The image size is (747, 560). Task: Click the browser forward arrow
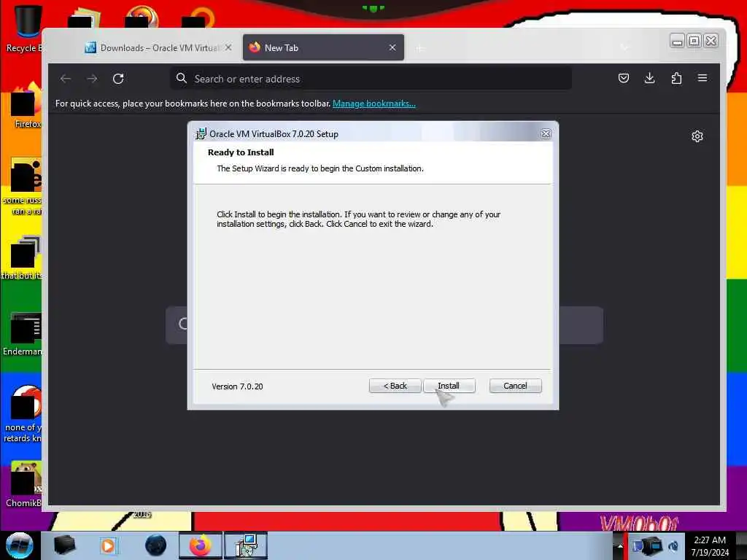click(x=92, y=79)
